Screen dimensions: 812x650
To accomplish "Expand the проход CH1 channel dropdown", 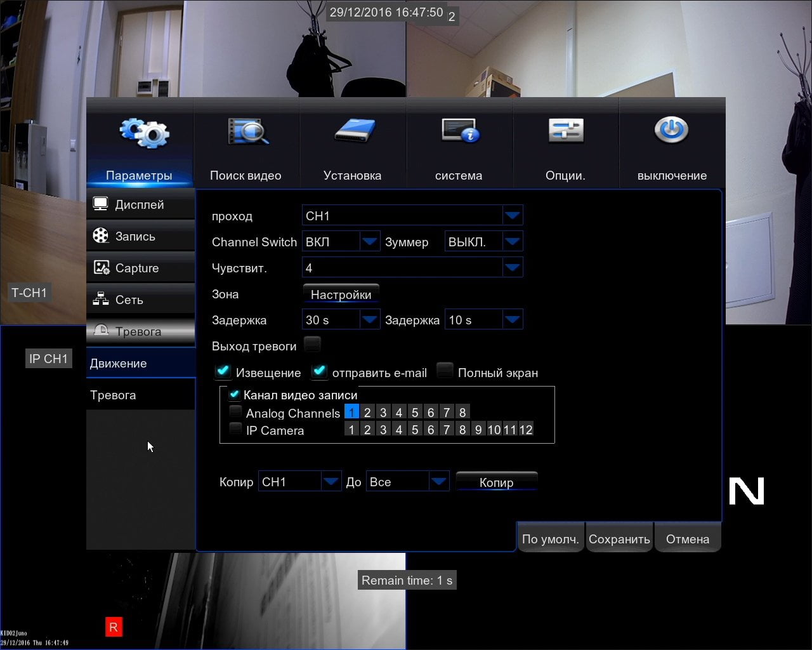I will pyautogui.click(x=412, y=216).
